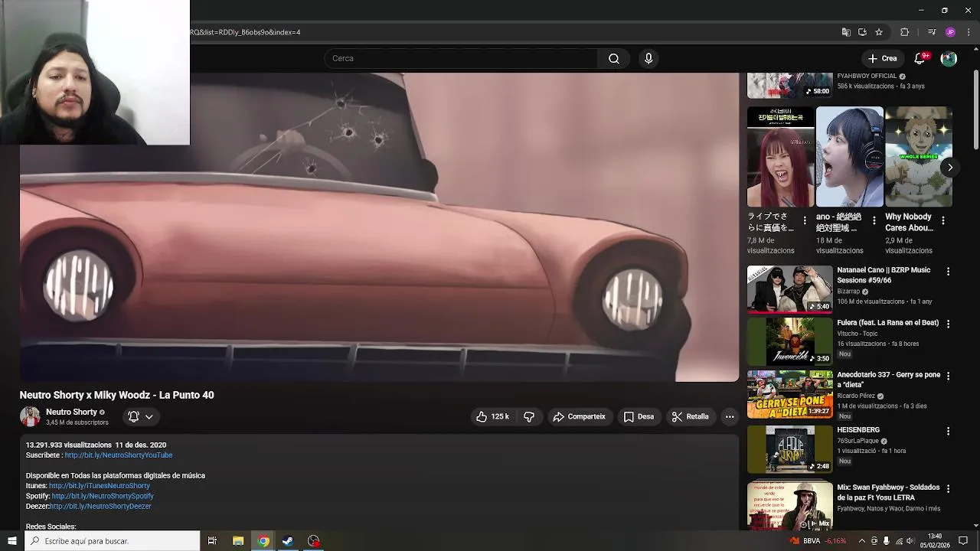Click the Retalla clip button
This screenshot has height=551, width=980.
tap(690, 416)
